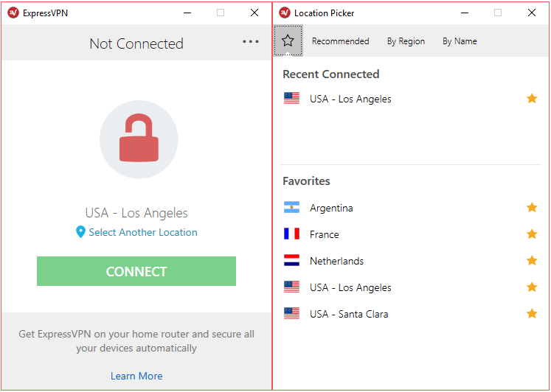Click the France flag icon
The width and height of the screenshot is (551, 392).
tap(291, 234)
